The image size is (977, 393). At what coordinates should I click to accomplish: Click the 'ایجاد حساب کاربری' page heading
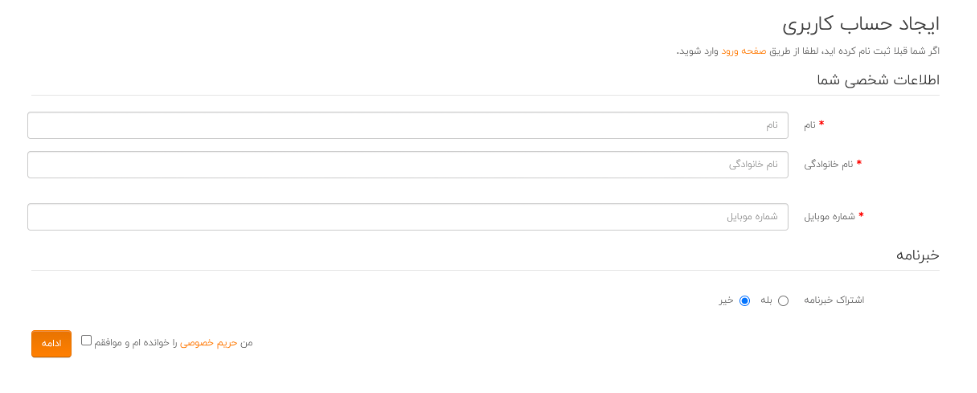(x=861, y=25)
